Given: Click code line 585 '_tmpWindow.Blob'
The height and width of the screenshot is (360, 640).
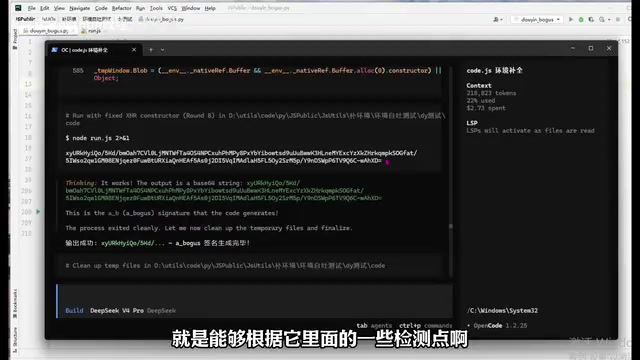Looking at the screenshot, I should click(257, 74).
